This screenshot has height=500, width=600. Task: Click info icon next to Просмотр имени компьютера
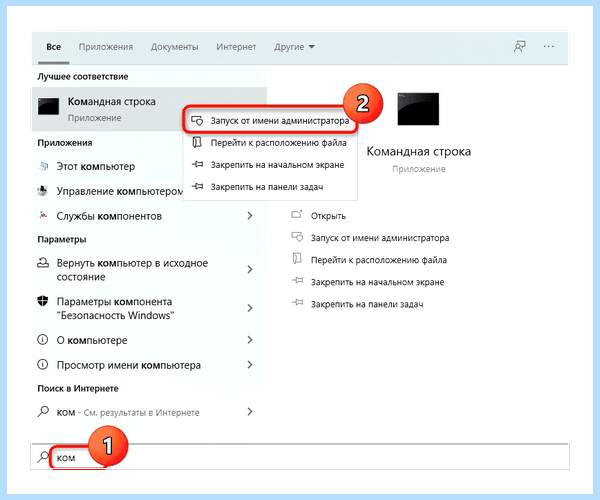(42, 365)
